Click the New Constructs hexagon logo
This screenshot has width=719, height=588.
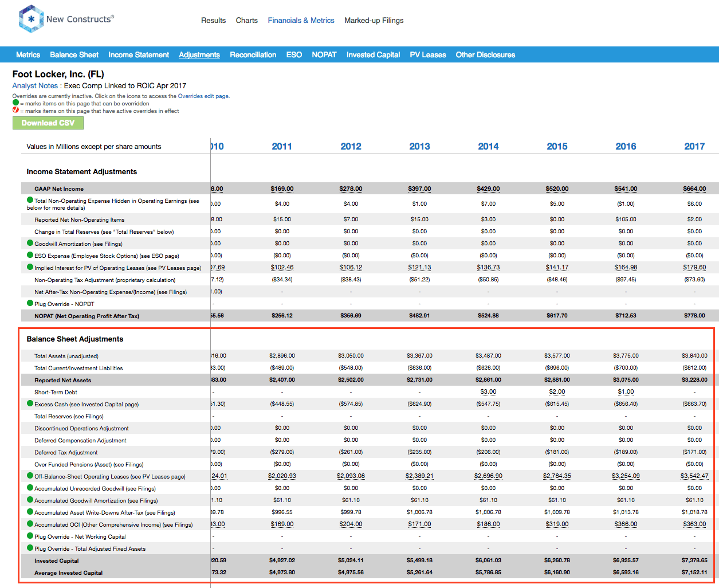(x=31, y=19)
